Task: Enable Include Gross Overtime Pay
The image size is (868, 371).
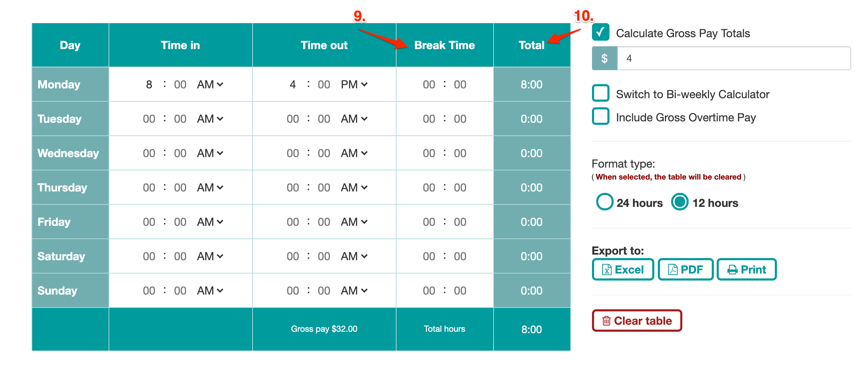Action: point(600,117)
